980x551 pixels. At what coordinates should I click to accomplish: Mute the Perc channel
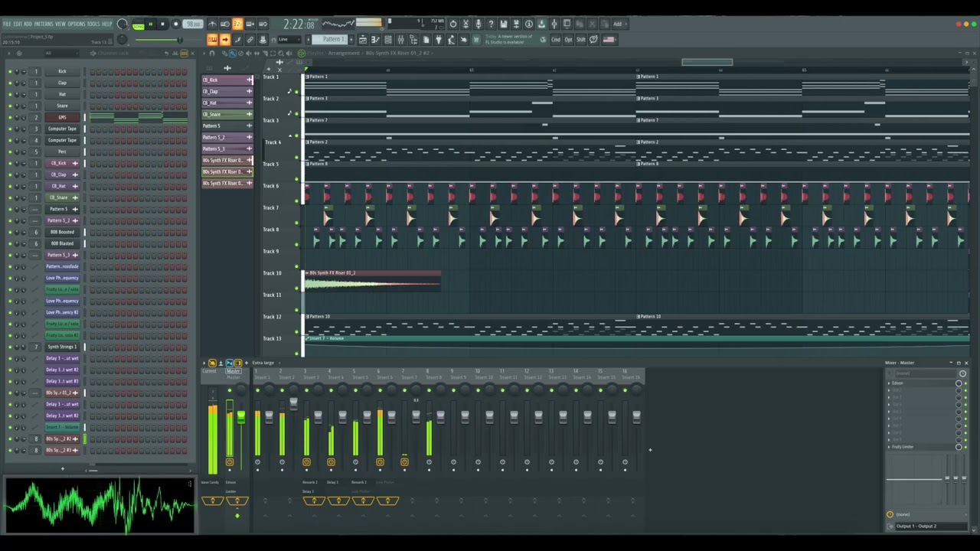tap(10, 152)
